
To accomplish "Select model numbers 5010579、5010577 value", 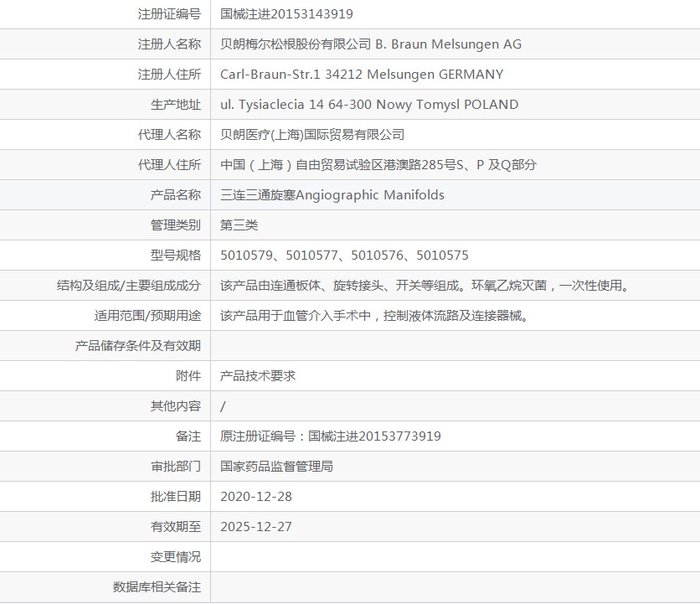I will tap(344, 256).
